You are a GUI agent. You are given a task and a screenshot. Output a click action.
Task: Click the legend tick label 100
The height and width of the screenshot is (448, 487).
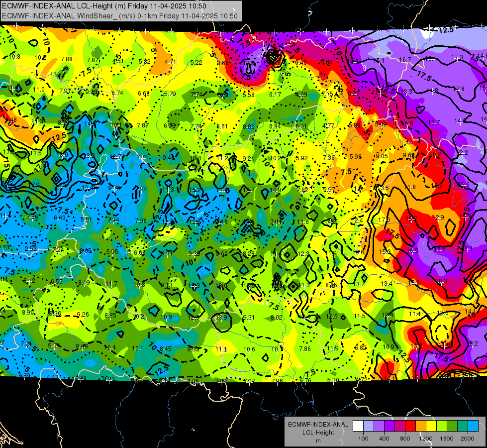363,439
